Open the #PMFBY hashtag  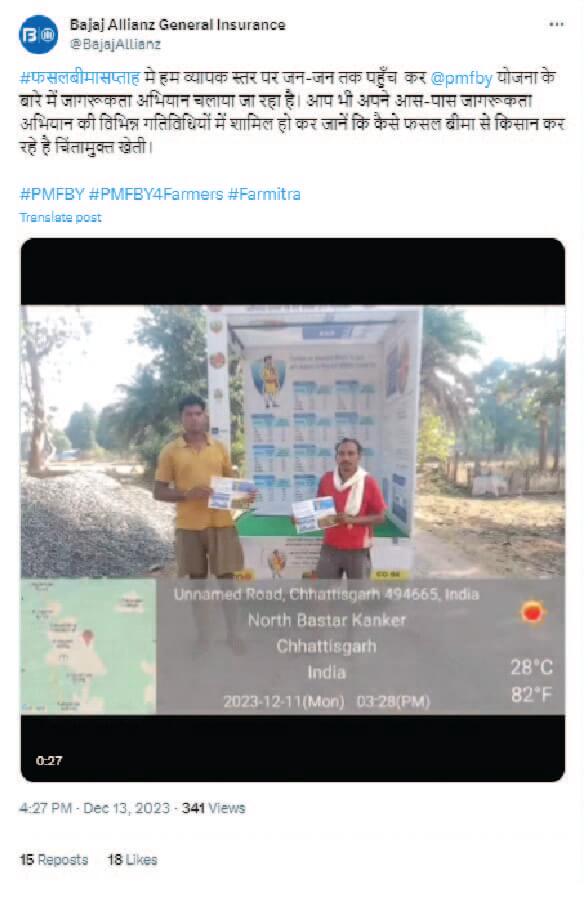click(x=52, y=194)
